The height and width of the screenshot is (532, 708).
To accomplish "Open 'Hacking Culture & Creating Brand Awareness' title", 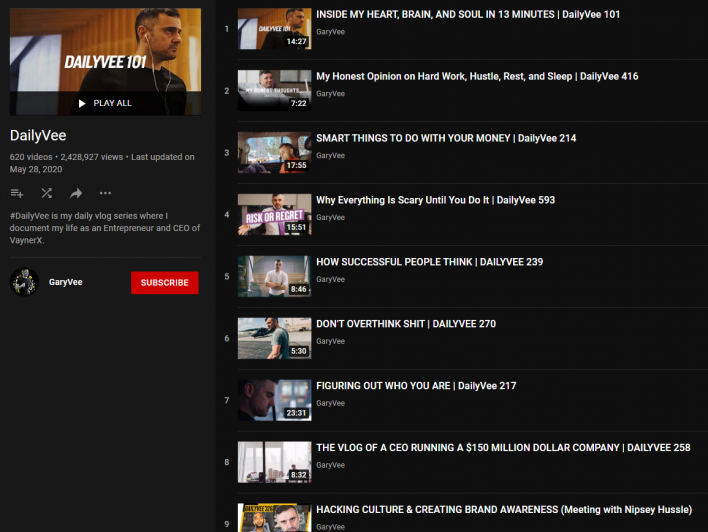I will (504, 509).
